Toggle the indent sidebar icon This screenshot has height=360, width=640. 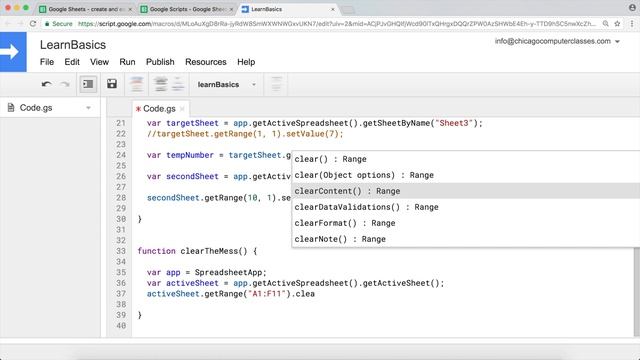[88, 84]
